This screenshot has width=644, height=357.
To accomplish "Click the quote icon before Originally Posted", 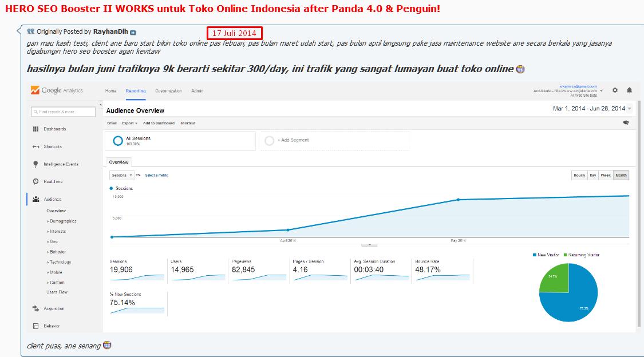I will pyautogui.click(x=31, y=31).
